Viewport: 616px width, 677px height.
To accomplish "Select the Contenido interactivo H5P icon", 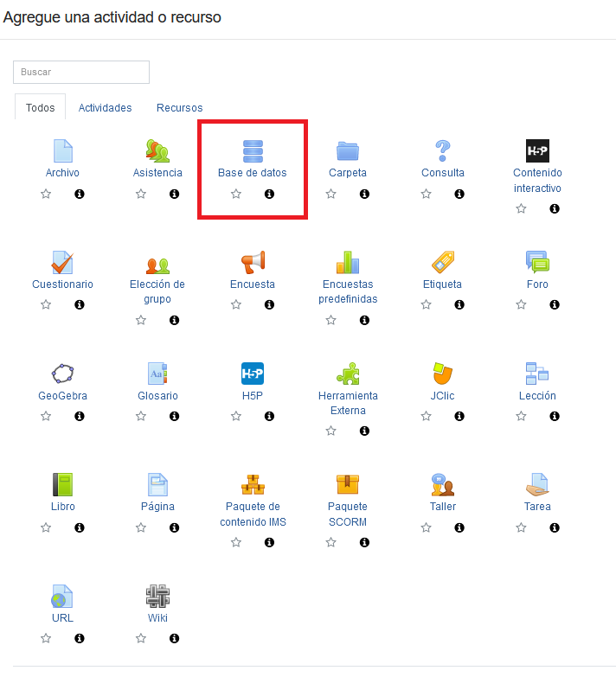I will [x=537, y=150].
